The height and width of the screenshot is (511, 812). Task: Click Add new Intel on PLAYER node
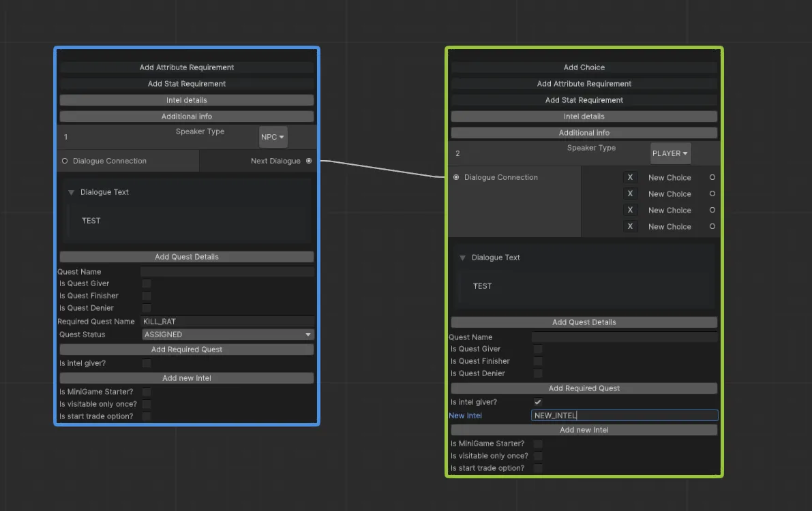(584, 429)
